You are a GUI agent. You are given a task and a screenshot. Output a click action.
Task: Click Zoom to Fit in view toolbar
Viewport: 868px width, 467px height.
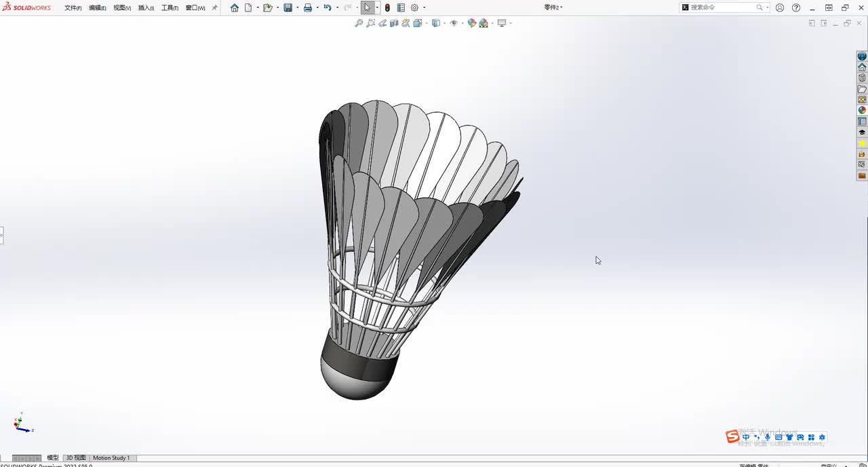point(359,23)
